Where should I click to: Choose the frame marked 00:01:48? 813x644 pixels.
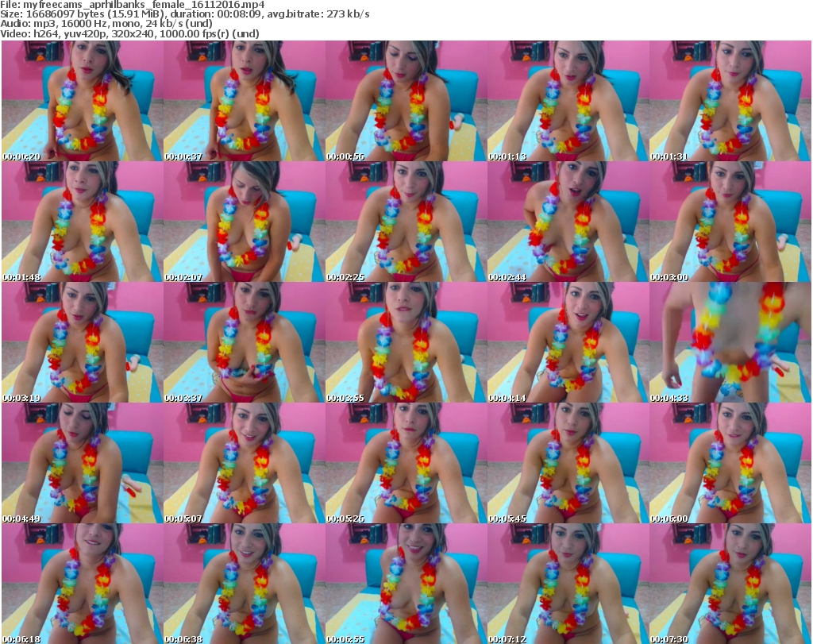click(x=83, y=222)
